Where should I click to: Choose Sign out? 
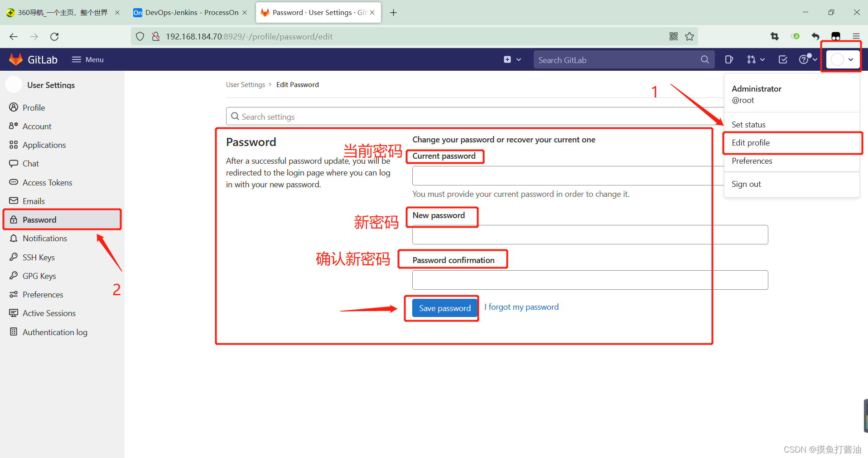(791, 184)
